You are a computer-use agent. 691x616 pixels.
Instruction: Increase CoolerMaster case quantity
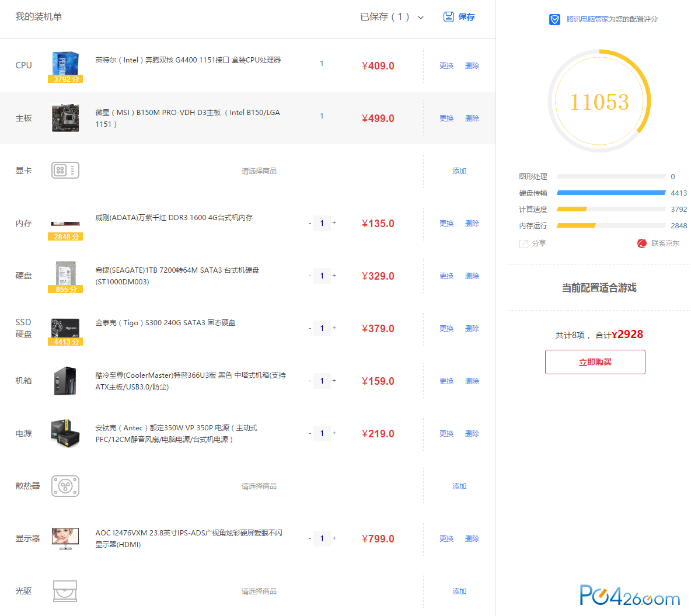334,381
